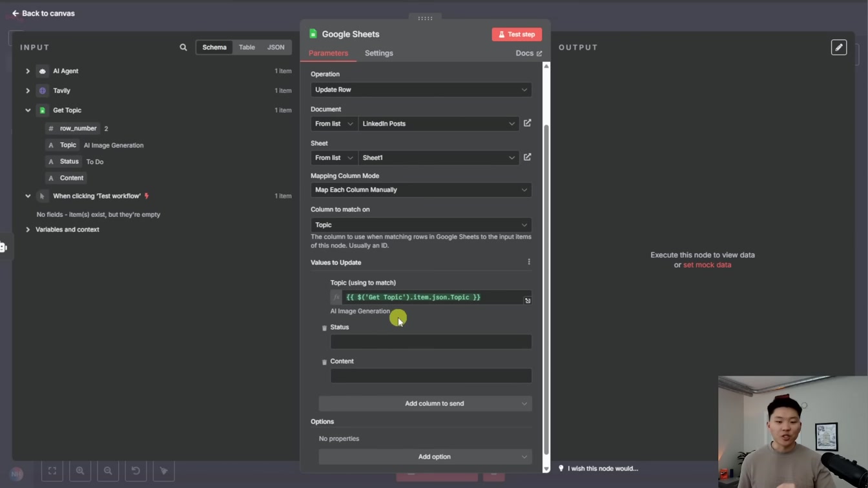Click the Content field pill in schema
868x488 pixels.
coord(66,178)
